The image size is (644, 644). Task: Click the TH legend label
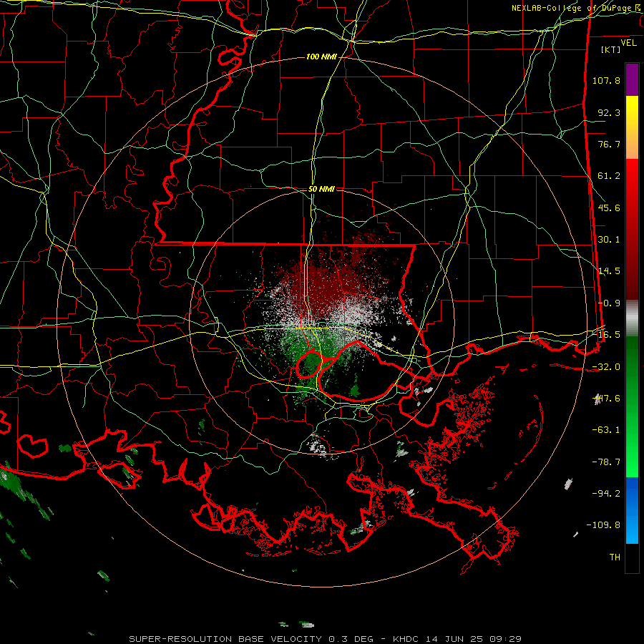615,557
